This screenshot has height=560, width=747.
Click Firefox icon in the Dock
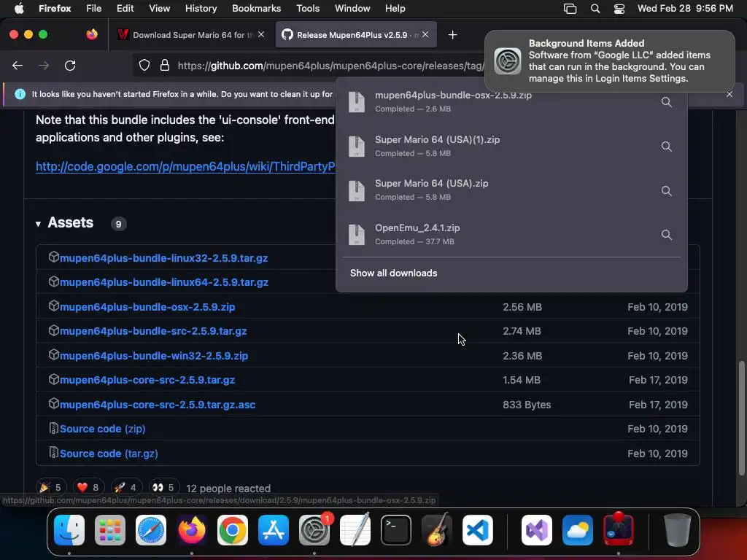[x=192, y=529]
